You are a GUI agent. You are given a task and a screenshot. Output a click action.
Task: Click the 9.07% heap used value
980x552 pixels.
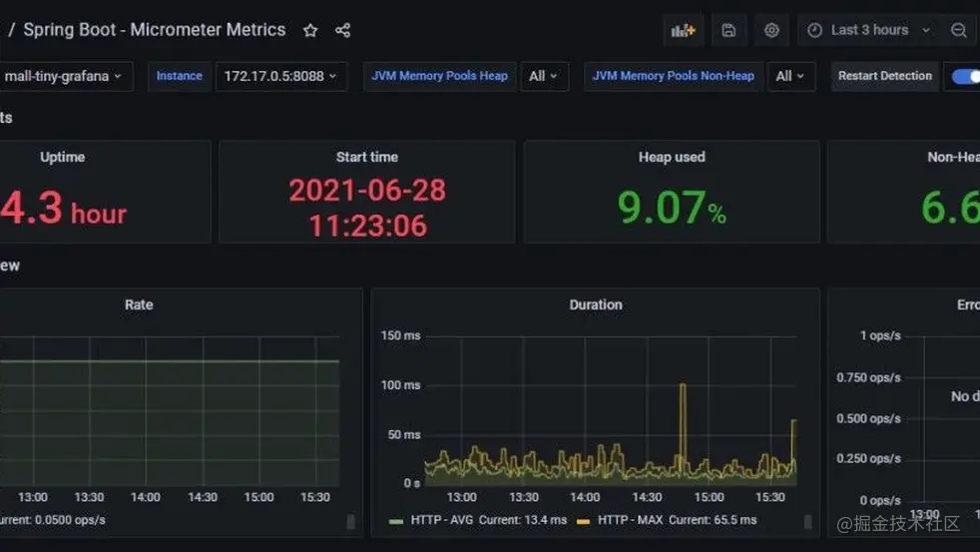pyautogui.click(x=672, y=208)
